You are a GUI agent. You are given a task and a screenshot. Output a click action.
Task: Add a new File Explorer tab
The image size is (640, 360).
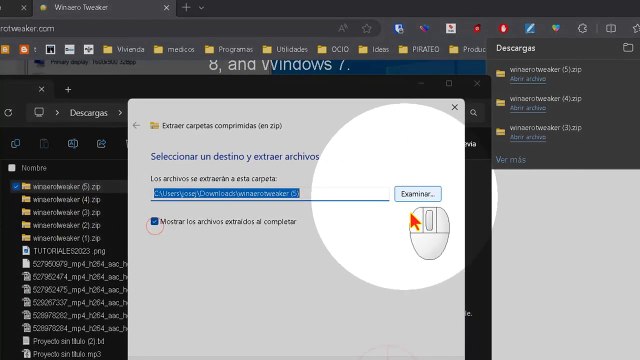click(x=68, y=89)
